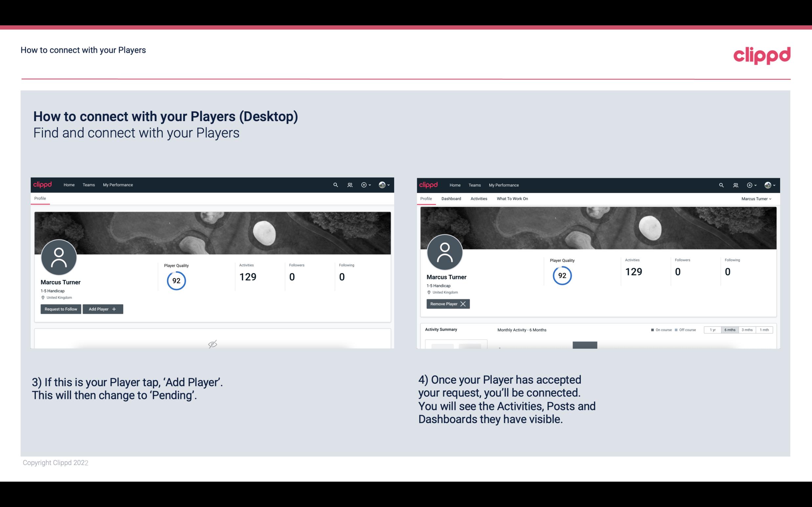Click the people/connections icon in left navbar
812x507 pixels.
pyautogui.click(x=349, y=184)
